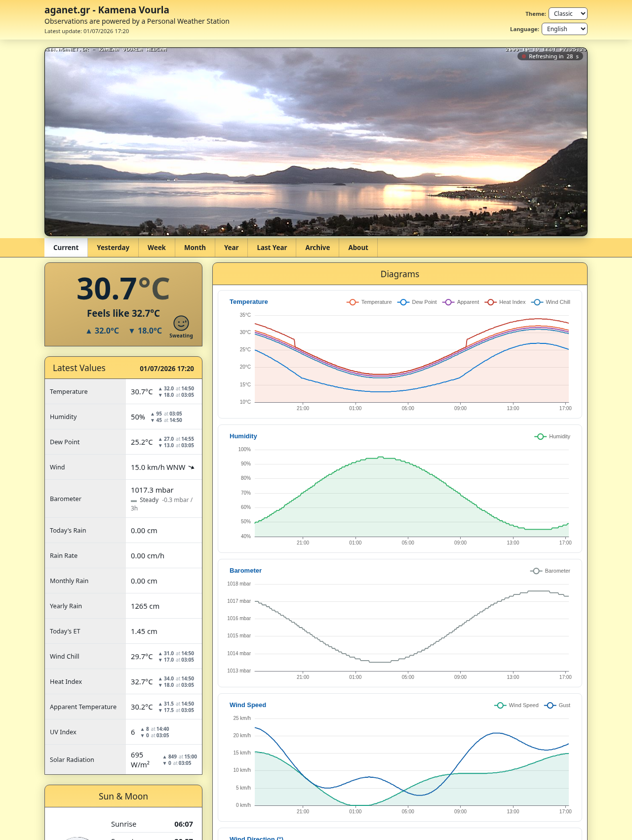Viewport: 632px width, 840px height.
Task: Toggle the Gust series legend marker
Action: point(550,705)
